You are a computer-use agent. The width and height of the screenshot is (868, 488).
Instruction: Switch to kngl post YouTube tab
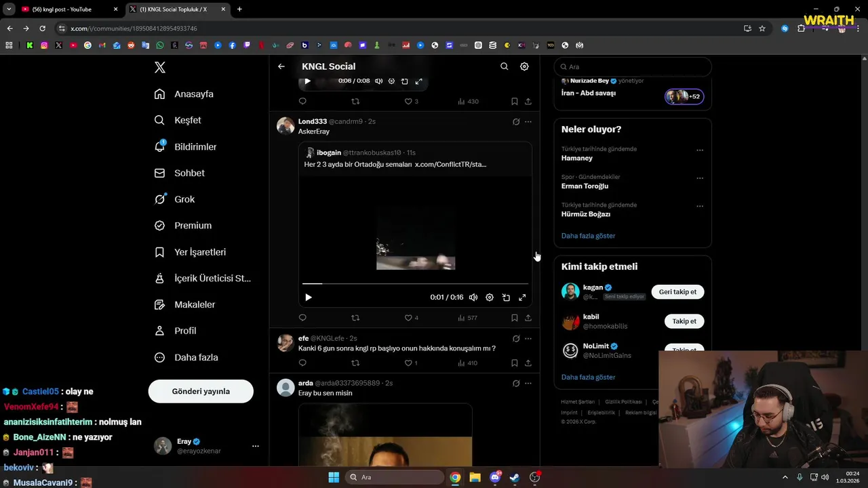point(68,9)
